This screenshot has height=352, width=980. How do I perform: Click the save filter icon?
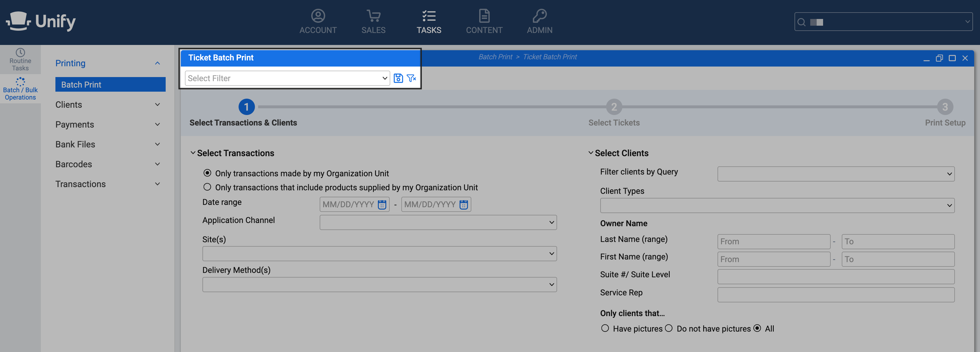398,78
